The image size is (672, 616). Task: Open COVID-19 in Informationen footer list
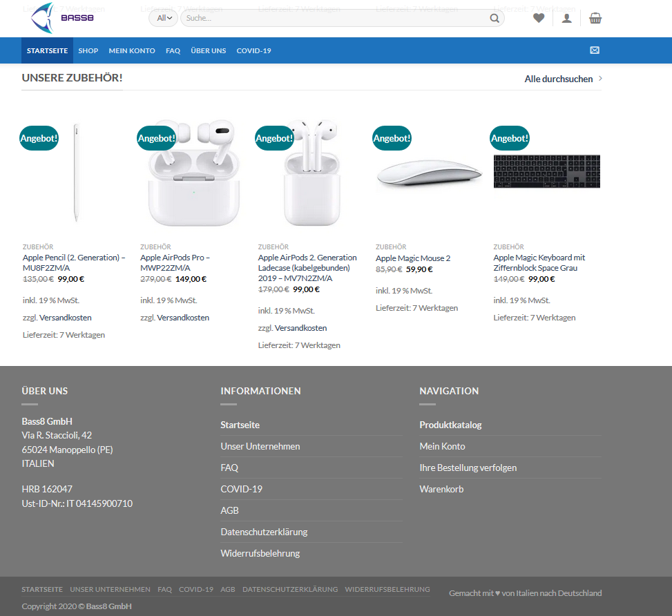coord(241,489)
